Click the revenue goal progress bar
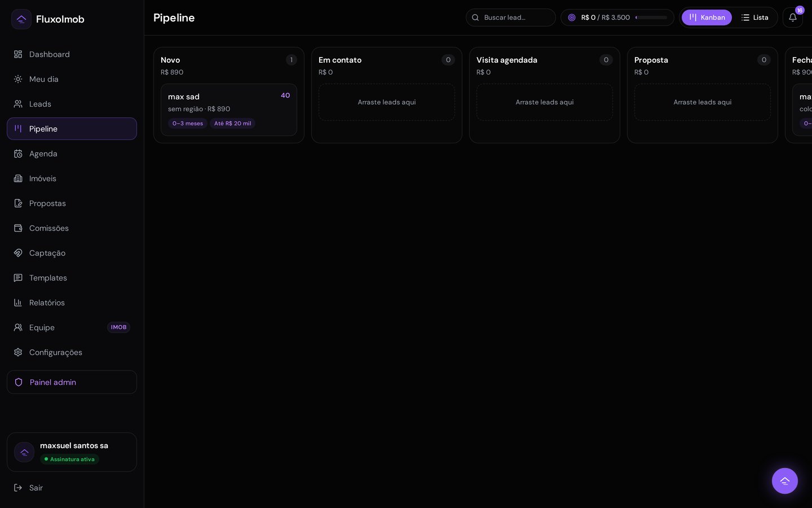Screen dimensions: 812x508 tap(651, 17)
